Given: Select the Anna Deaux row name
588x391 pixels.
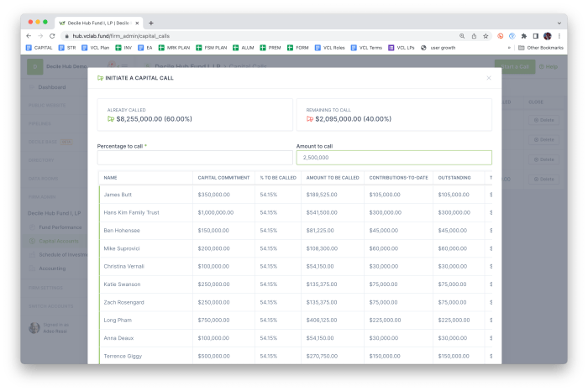Looking at the screenshot, I should 118,338.
